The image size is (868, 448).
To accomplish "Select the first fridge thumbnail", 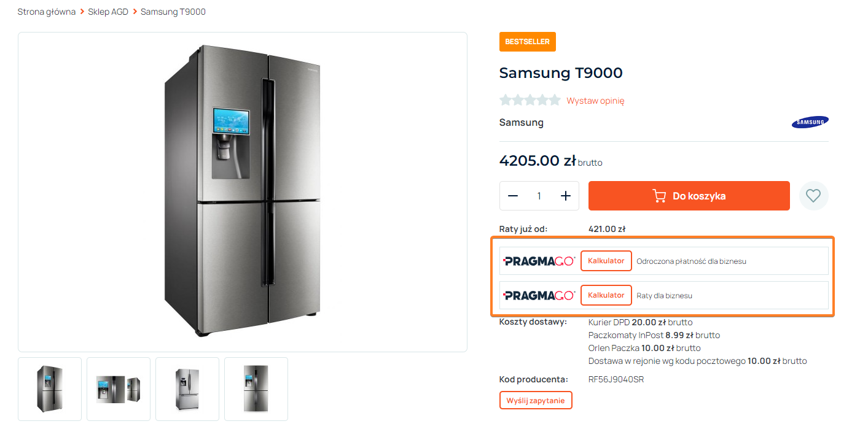I will pyautogui.click(x=50, y=389).
